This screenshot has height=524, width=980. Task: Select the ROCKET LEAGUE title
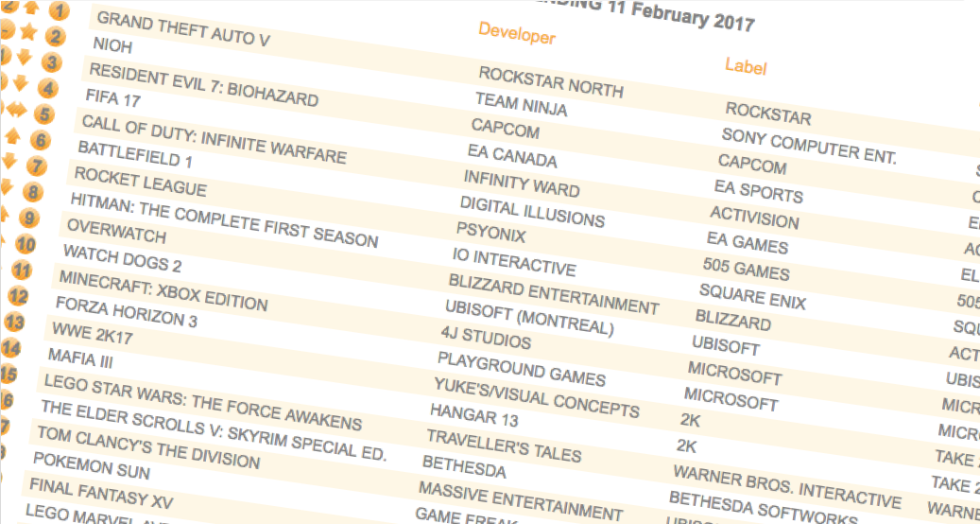[140, 181]
